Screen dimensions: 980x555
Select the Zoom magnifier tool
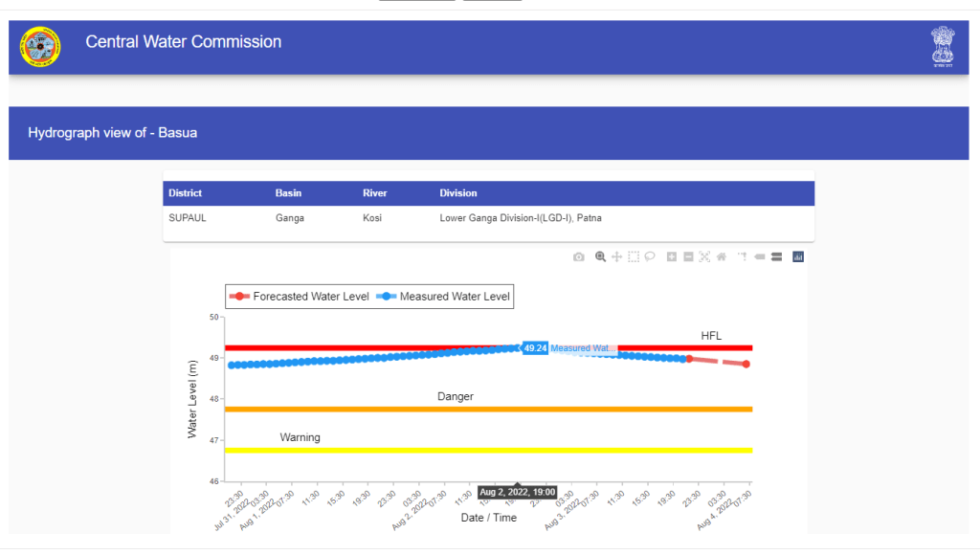click(x=600, y=256)
